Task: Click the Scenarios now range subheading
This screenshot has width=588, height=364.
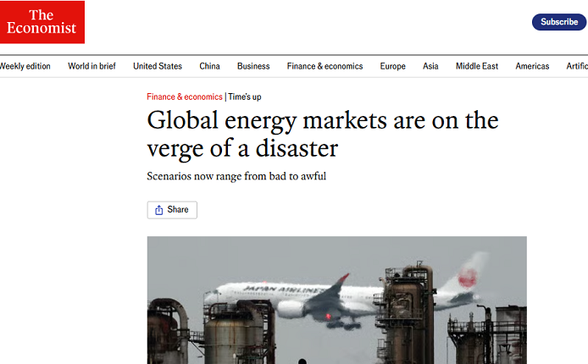Action: click(x=236, y=176)
